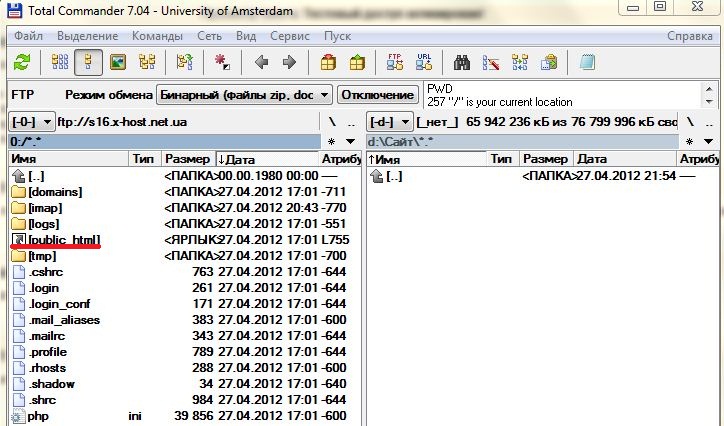Sort right panel by Дата column header

coord(624,159)
